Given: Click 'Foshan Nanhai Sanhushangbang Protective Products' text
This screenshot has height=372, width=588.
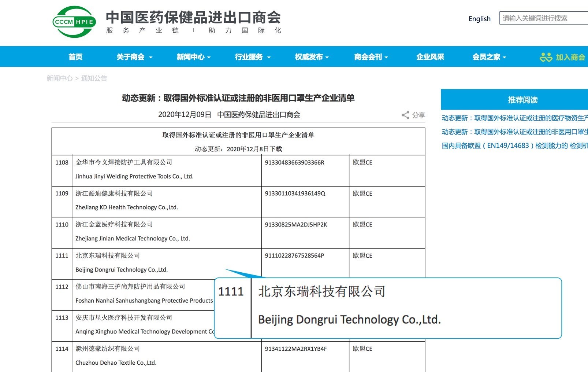Looking at the screenshot, I should click(144, 301).
